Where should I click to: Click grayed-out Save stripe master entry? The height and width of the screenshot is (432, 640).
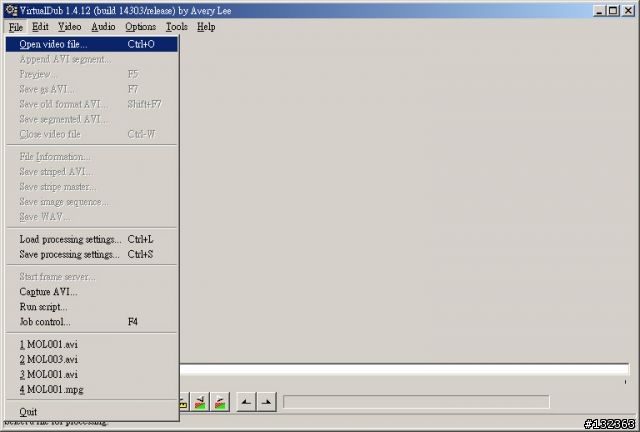92,187
